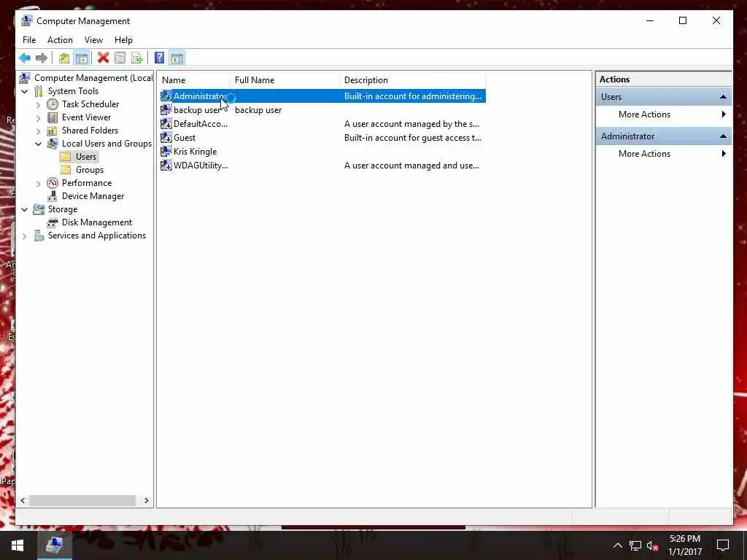Expand the Task Scheduler node
The height and width of the screenshot is (560, 747).
(x=38, y=104)
